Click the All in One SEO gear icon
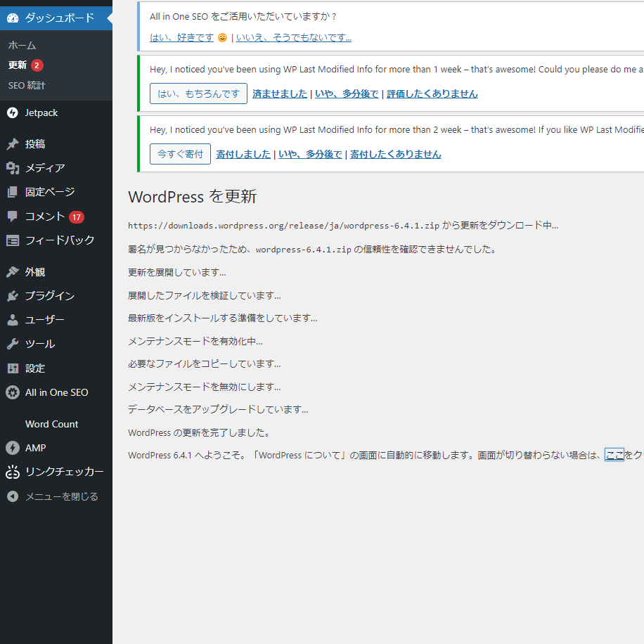Viewport: 644px width, 644px height. pos(13,392)
